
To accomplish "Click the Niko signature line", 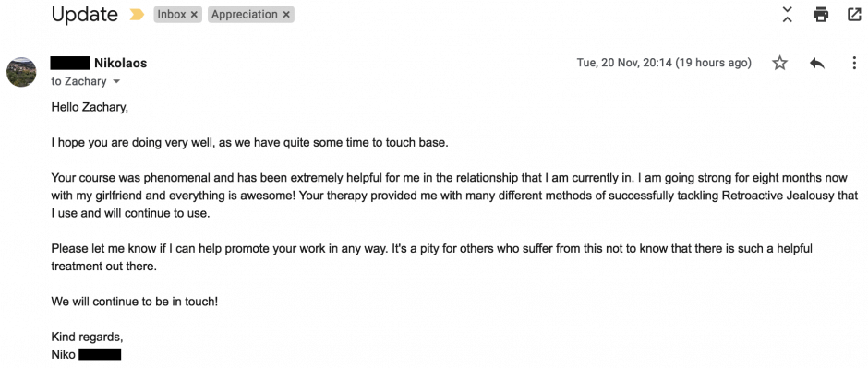I will tap(86, 355).
